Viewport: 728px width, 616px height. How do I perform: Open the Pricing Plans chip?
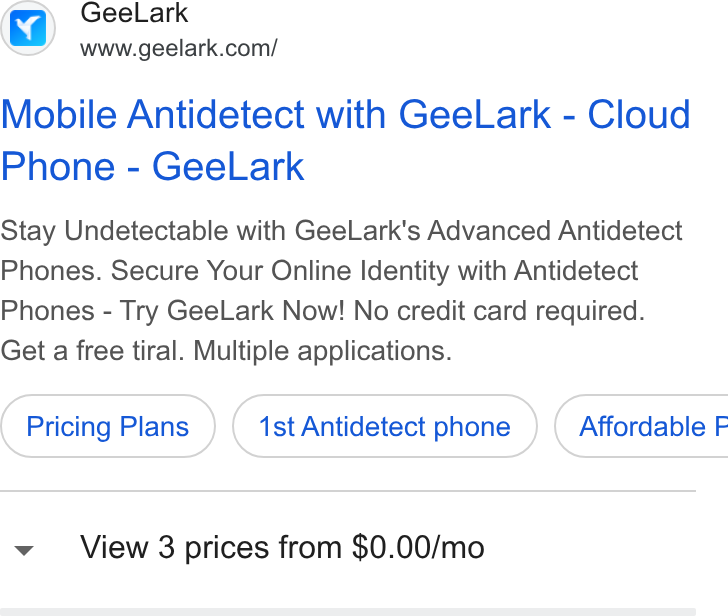coord(108,426)
